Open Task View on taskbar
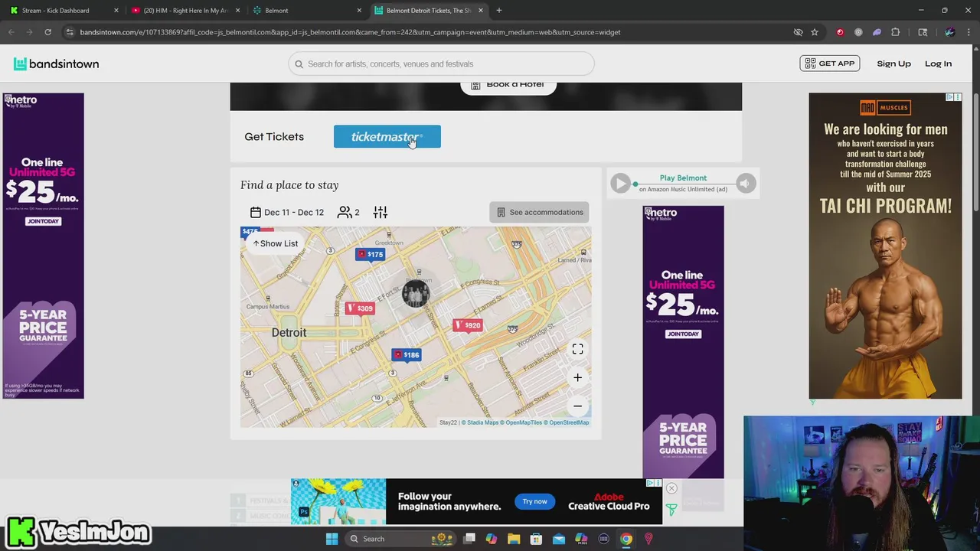The height and width of the screenshot is (551, 980). click(x=469, y=539)
